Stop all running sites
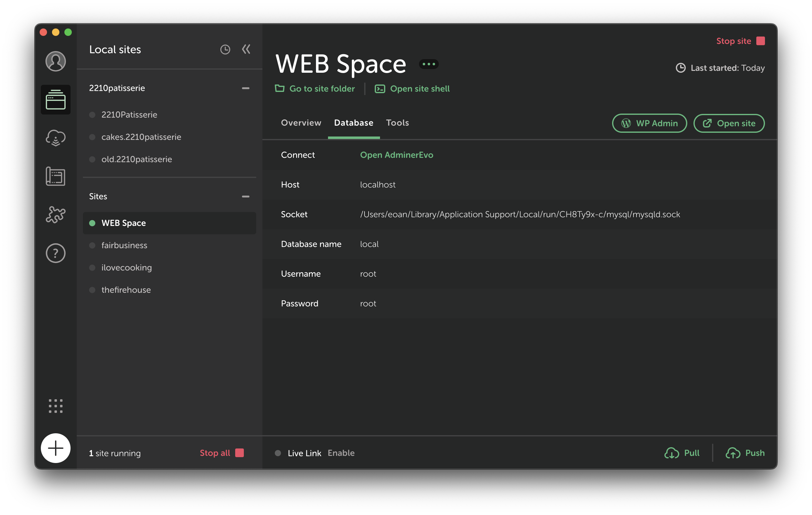This screenshot has height=515, width=812. pos(222,453)
